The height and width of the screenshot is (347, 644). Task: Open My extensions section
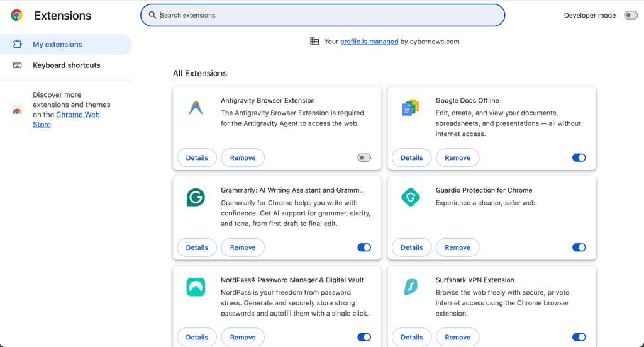click(65, 45)
